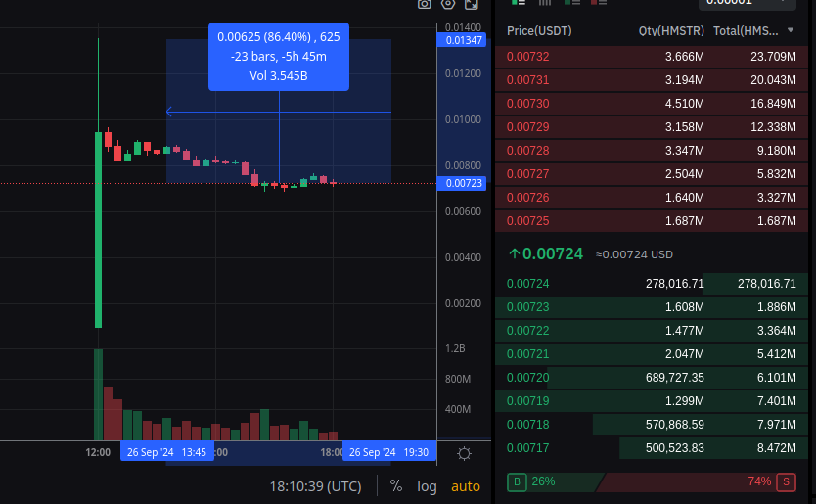Pick ask price 0.00729
Screen dimensions: 816x504
[x=527, y=126]
